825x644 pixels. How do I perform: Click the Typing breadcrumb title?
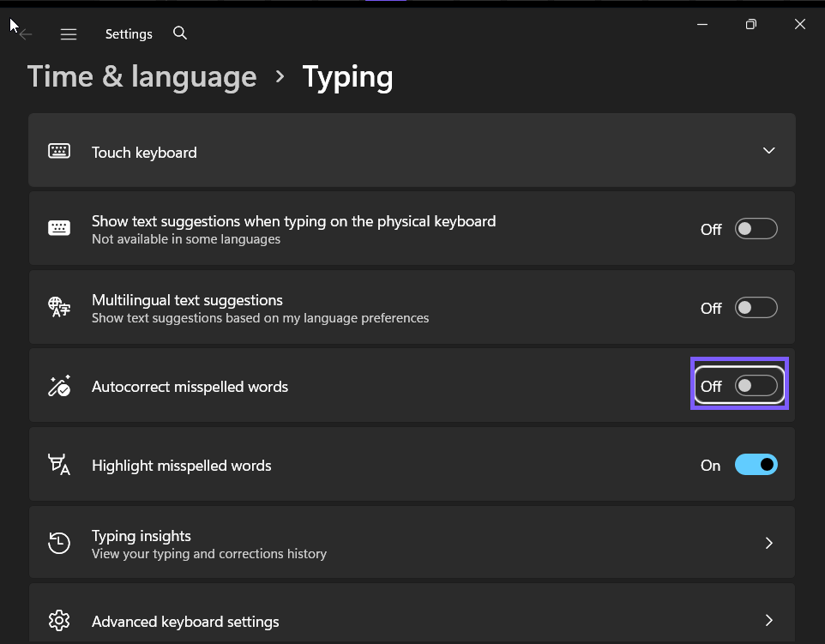347,78
